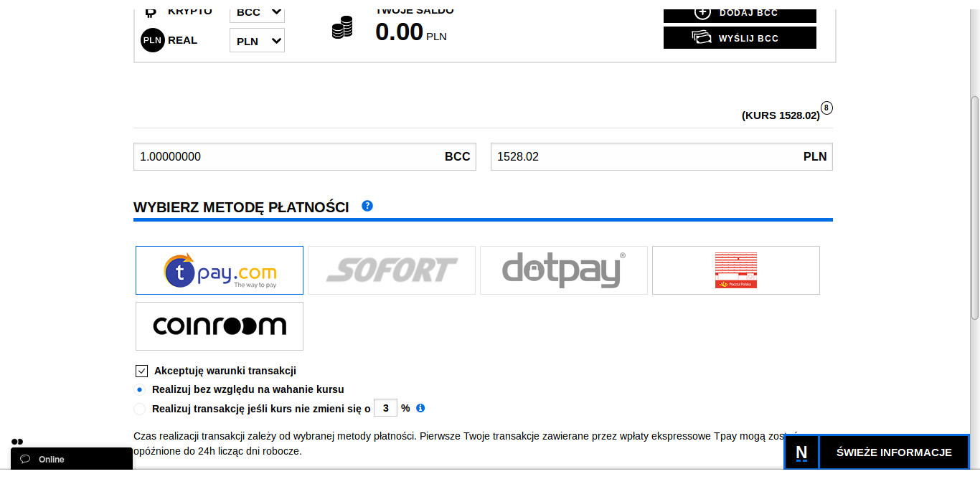This screenshot has height=479, width=980.
Task: Click the page vertical scrollbar
Action: pyautogui.click(x=974, y=208)
